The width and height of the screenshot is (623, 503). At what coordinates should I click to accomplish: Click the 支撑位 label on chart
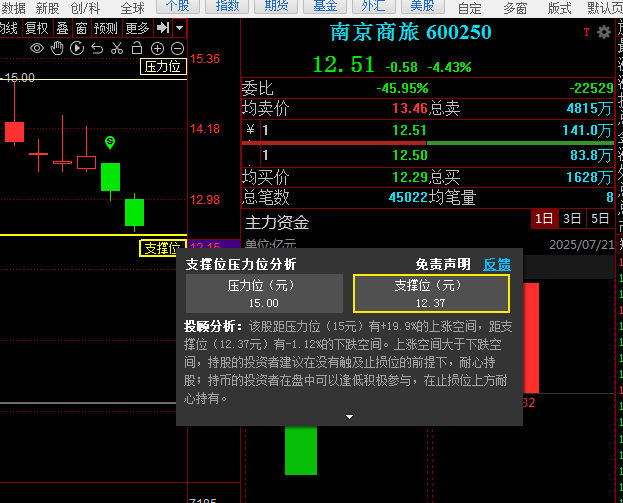click(x=162, y=248)
